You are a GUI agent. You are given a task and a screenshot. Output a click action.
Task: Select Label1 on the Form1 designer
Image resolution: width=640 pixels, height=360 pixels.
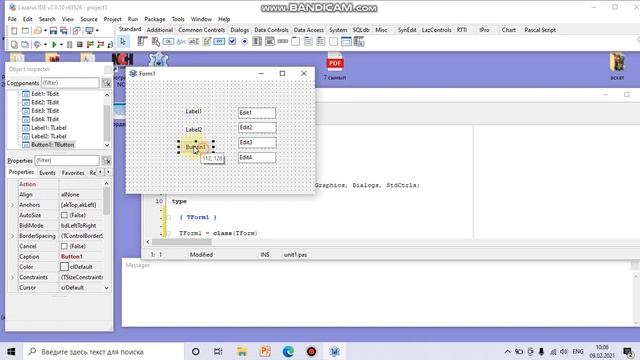click(x=193, y=111)
